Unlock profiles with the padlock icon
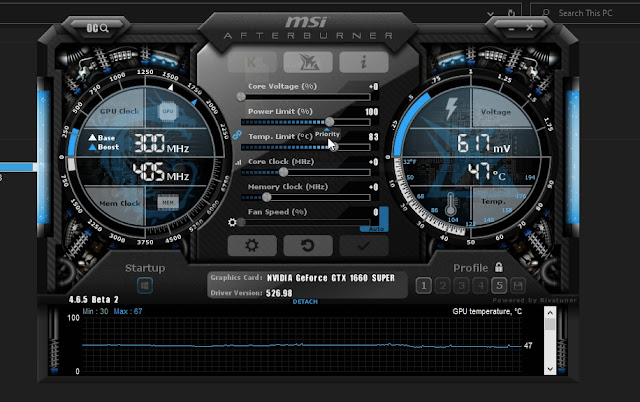The image size is (640, 402). 498,267
